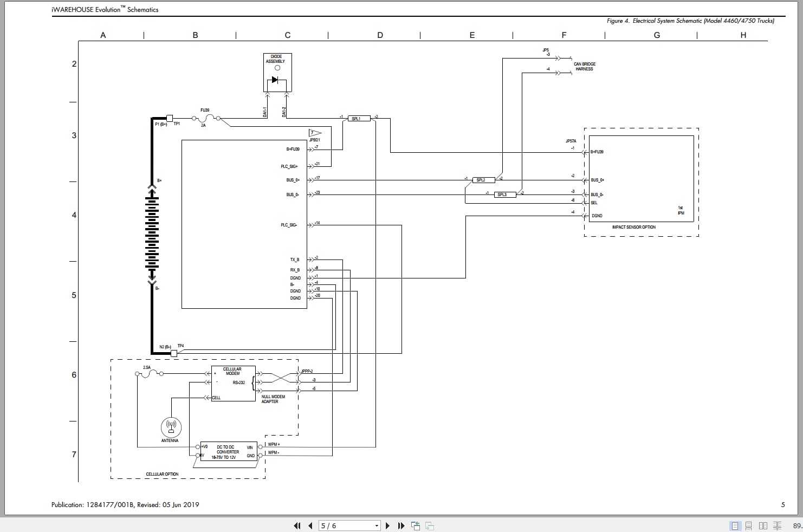Click the 'N2 (B-)' terminal label
This screenshot has height=532, width=803.
pos(165,347)
